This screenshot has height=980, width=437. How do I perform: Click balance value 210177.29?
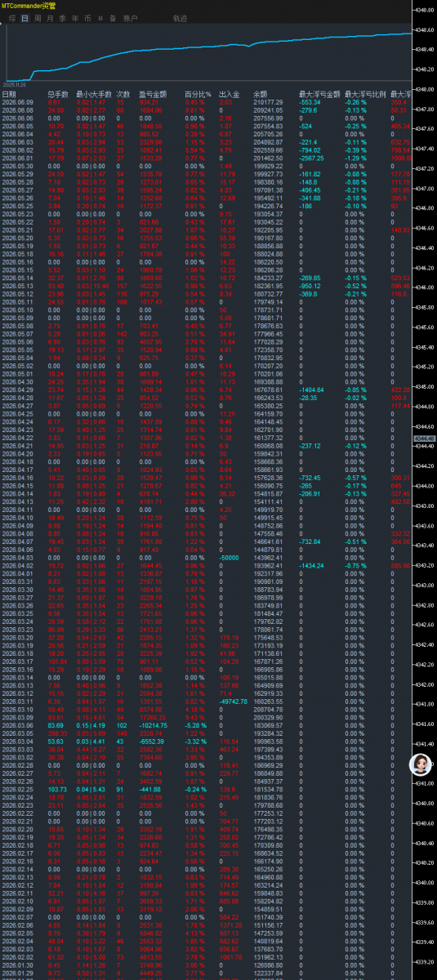[268, 103]
